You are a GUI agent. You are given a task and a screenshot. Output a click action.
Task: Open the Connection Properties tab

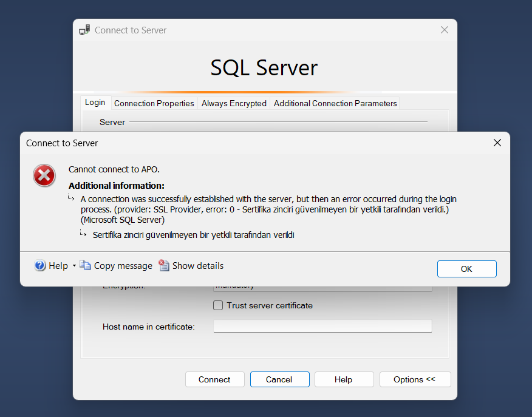[154, 103]
